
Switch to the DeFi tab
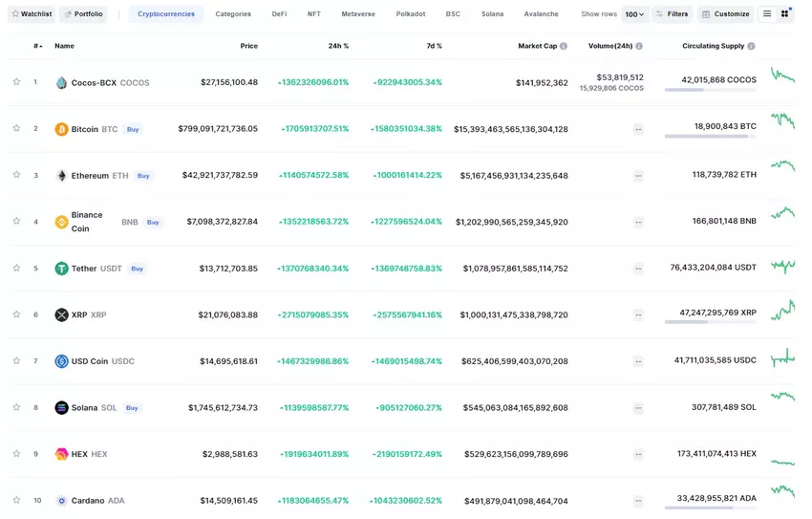tap(279, 14)
